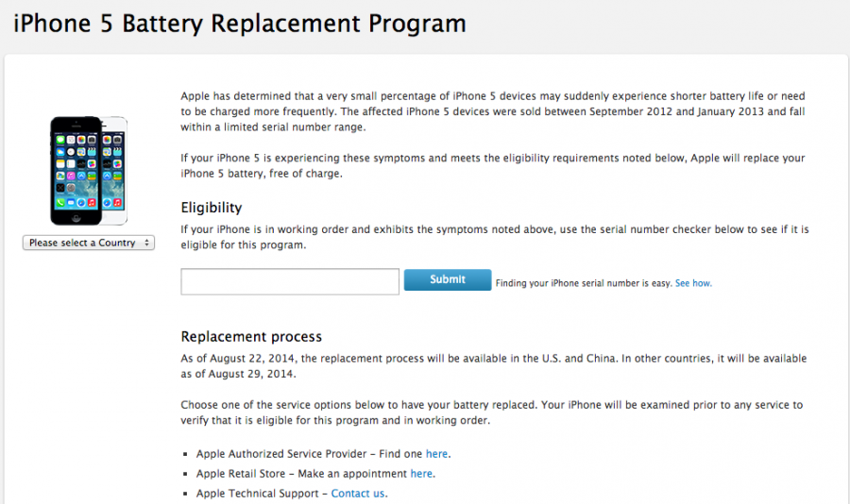Click the 'Eligibility' heading
Viewport: 850px width, 504px height.
(x=212, y=208)
